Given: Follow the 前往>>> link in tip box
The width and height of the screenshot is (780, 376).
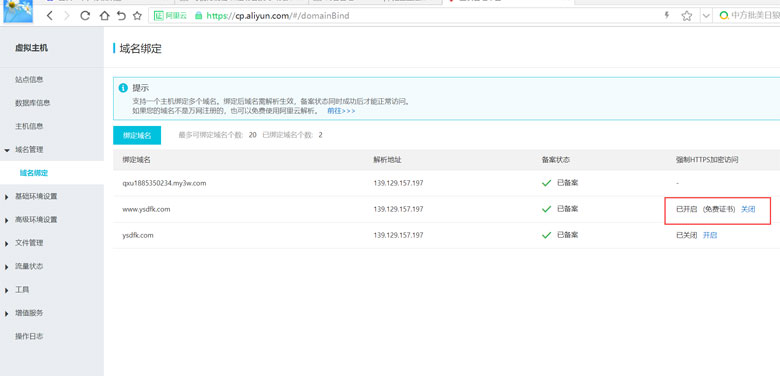Looking at the screenshot, I should click(x=341, y=111).
